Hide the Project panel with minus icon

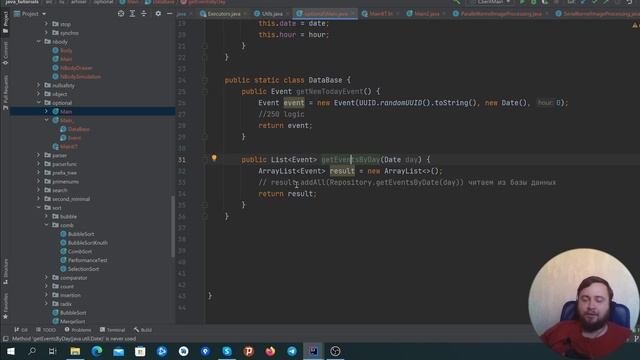(169, 14)
